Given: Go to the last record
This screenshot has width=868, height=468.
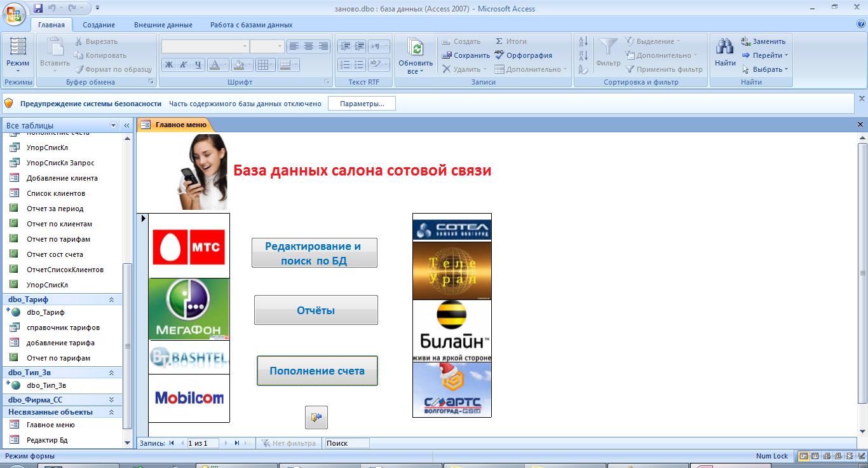Looking at the screenshot, I should pos(236,443).
